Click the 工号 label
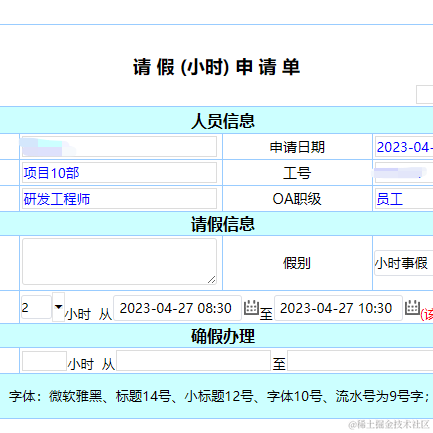This screenshot has height=433, width=433. (297, 173)
